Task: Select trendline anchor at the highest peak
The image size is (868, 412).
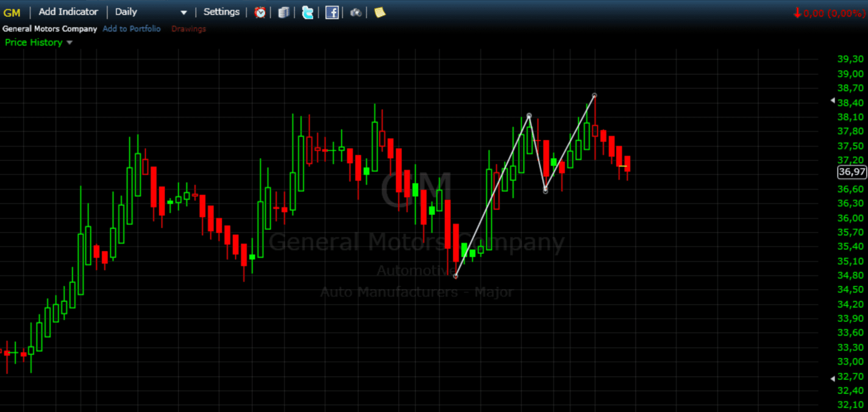Action: pos(594,95)
